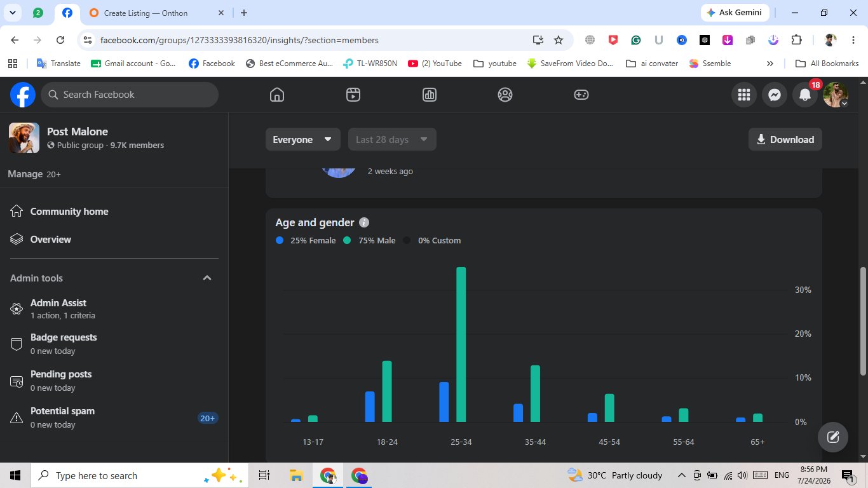Open Windows Task View
This screenshot has height=488, width=868.
point(264,475)
